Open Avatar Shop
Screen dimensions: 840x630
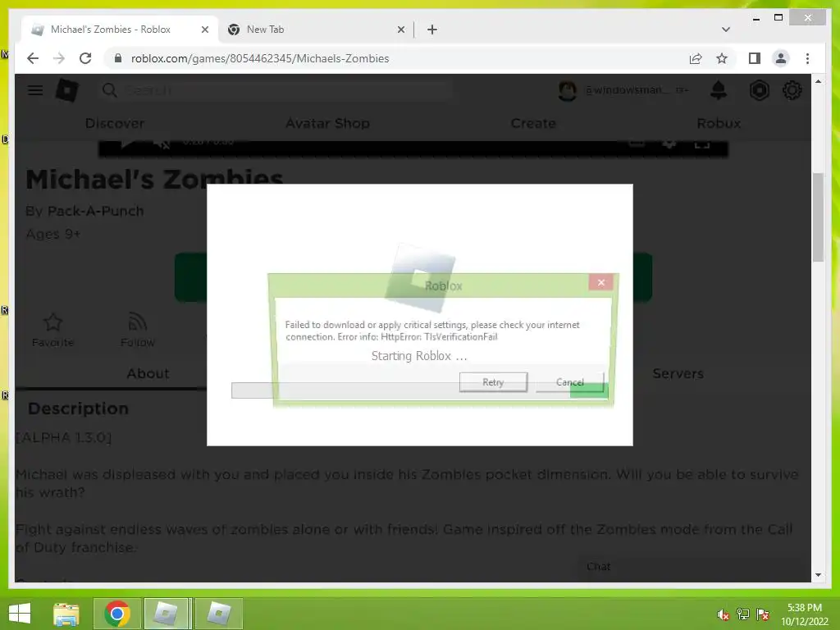click(x=327, y=123)
